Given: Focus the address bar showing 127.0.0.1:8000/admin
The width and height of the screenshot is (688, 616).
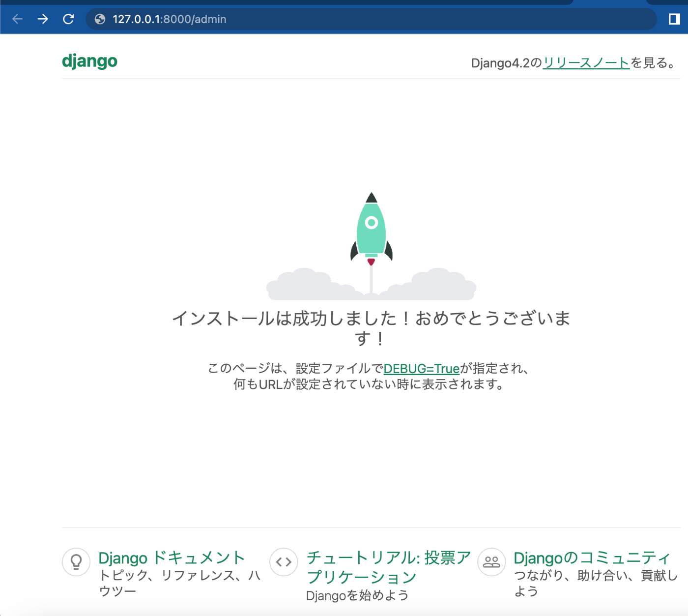Looking at the screenshot, I should [x=371, y=19].
